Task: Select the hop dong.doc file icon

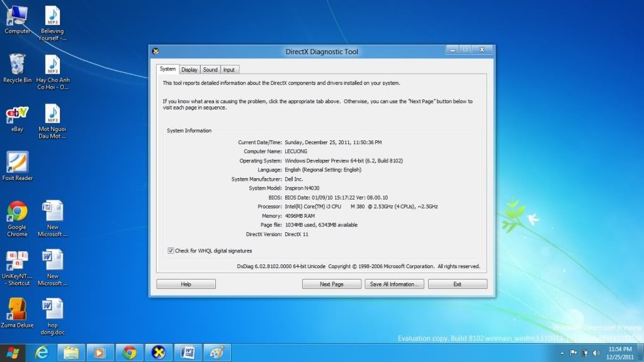Action: coord(52,317)
